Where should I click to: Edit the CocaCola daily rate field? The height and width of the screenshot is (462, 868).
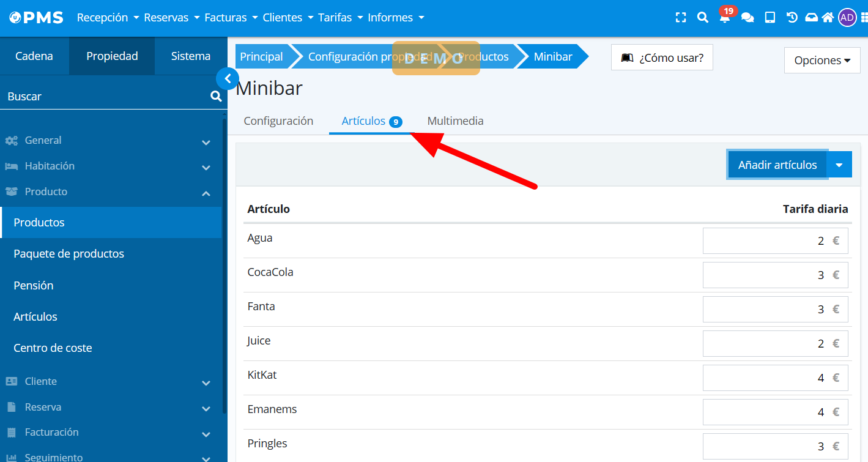coord(775,275)
